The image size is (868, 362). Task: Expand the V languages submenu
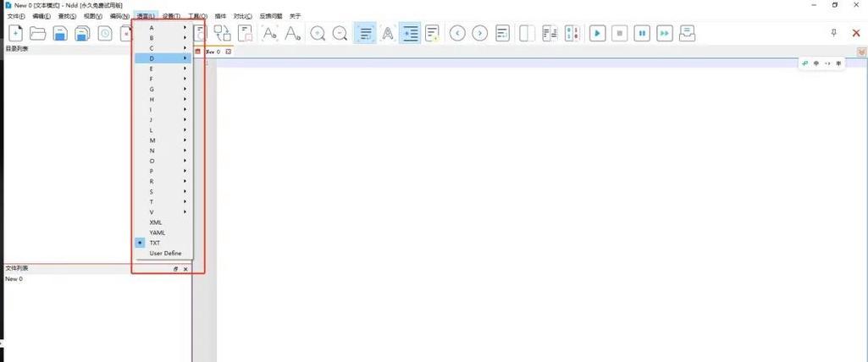(x=163, y=212)
